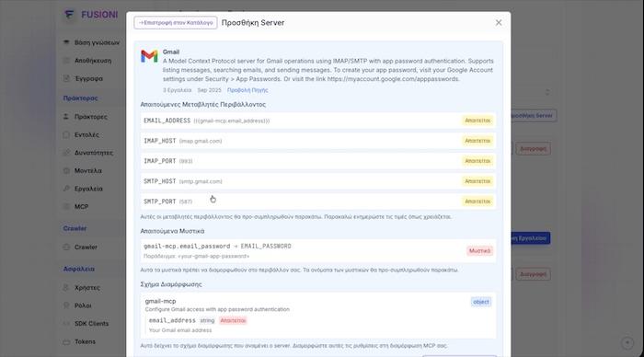Click the wrench icon beside Εργαλεία
Image resolution: width=644 pixels, height=357 pixels.
(66, 189)
